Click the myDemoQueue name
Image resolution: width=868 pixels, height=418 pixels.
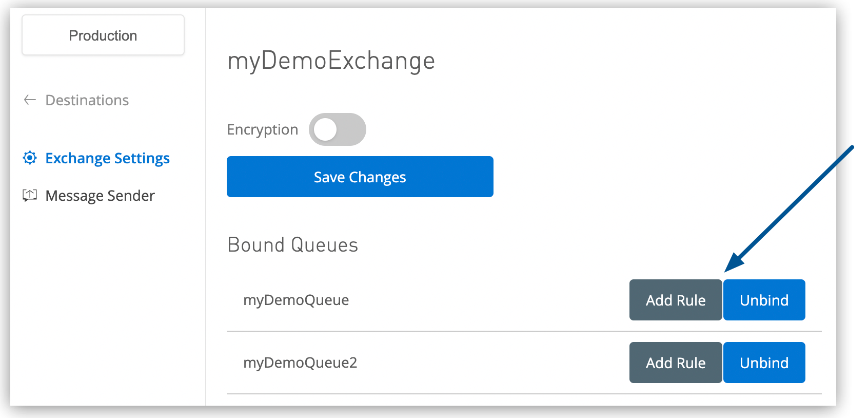click(296, 300)
